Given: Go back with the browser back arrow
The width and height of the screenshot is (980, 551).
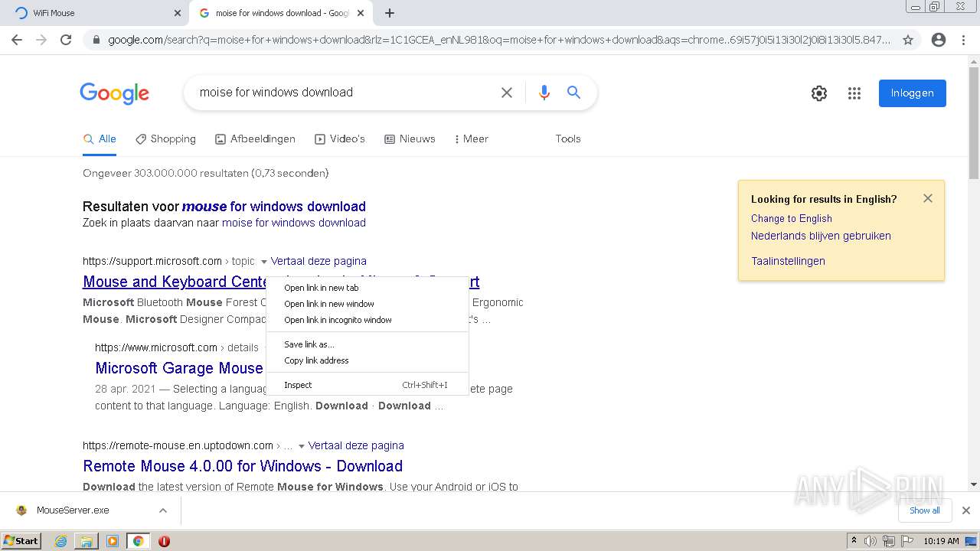Looking at the screenshot, I should [x=17, y=40].
